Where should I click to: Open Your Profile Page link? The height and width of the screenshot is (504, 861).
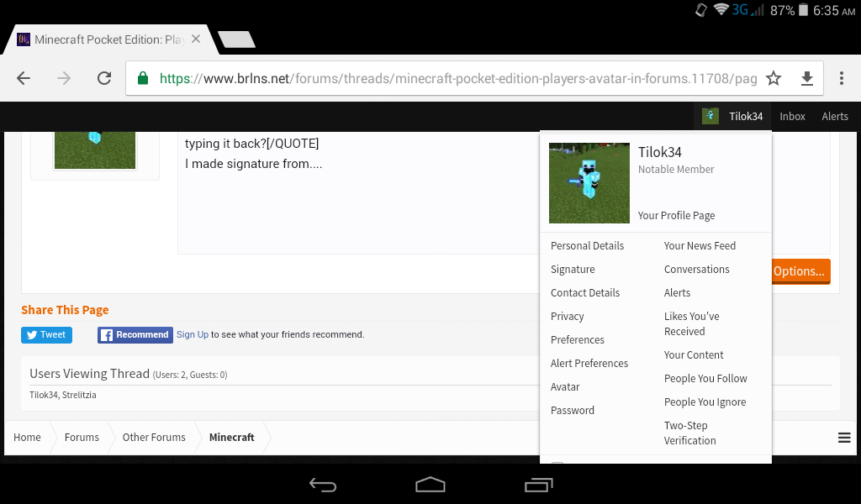pos(677,216)
